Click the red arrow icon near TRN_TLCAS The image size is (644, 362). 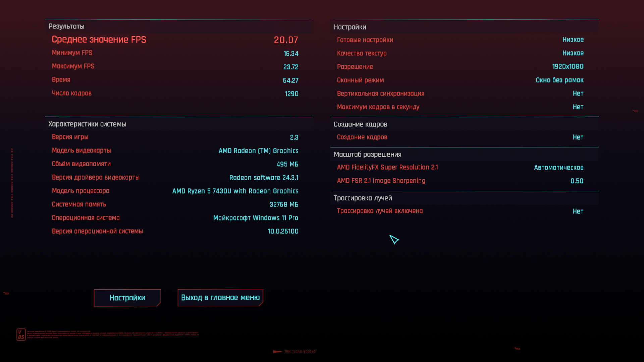pos(277,352)
